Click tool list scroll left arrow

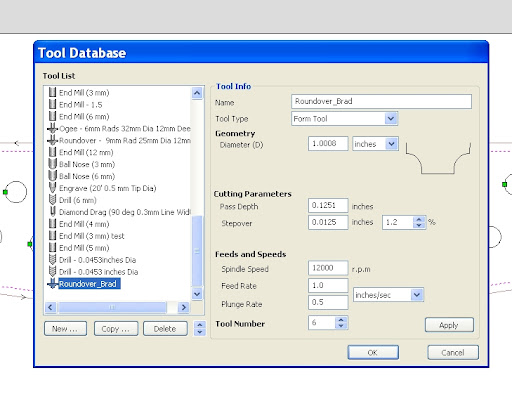point(51,307)
